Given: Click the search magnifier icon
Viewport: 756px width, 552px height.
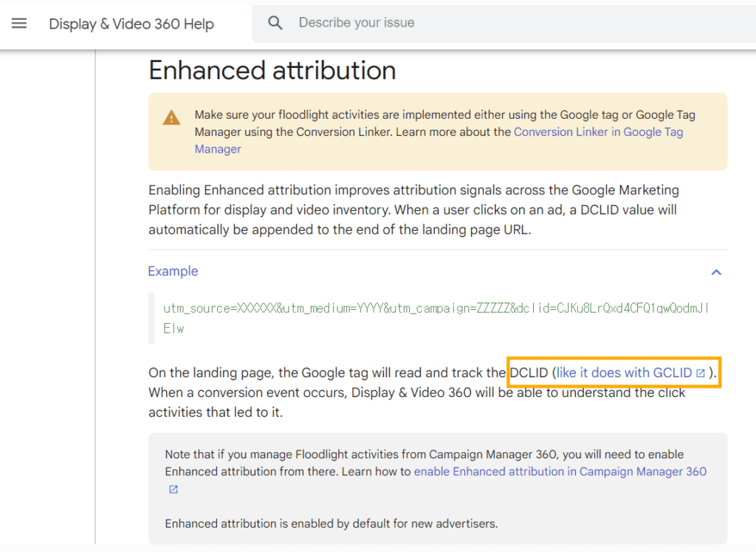Looking at the screenshot, I should click(275, 23).
